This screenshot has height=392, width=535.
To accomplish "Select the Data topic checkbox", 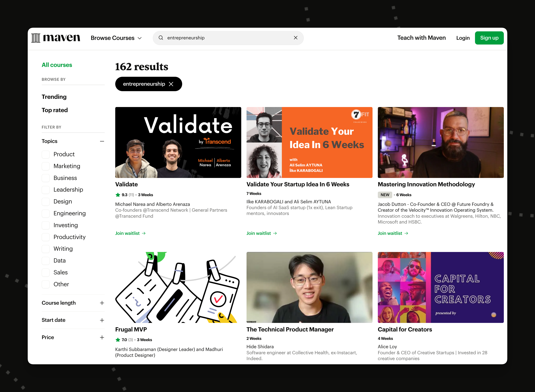I will [46, 261].
